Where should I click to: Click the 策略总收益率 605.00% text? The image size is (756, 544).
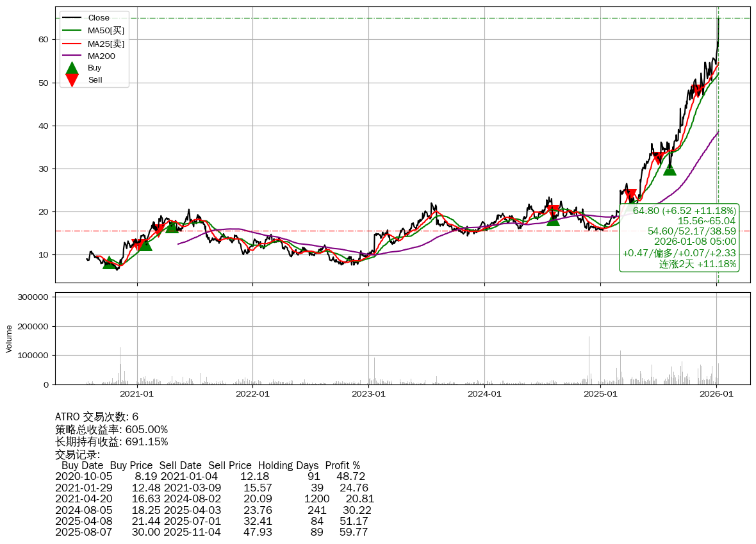pos(111,429)
